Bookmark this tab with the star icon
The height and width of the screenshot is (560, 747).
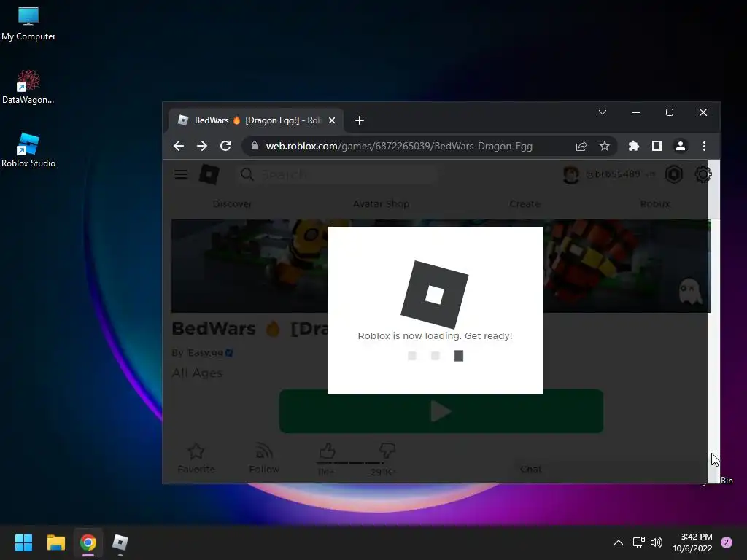coord(605,146)
